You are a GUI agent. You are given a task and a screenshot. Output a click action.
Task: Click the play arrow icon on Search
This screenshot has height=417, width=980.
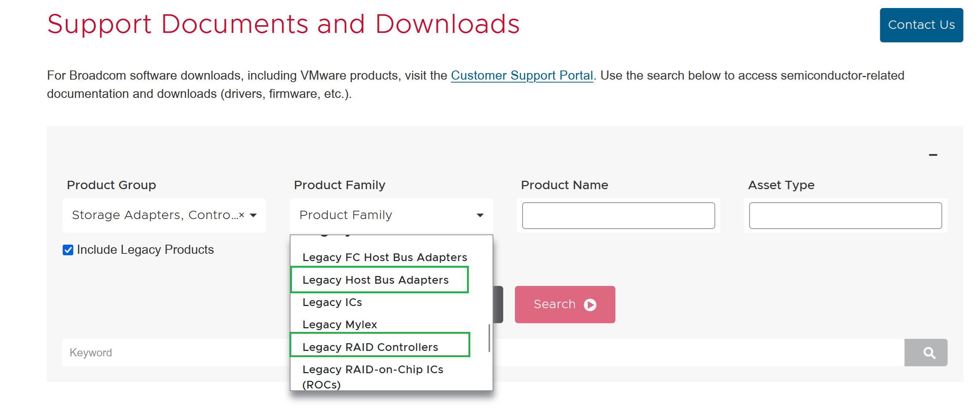click(590, 305)
